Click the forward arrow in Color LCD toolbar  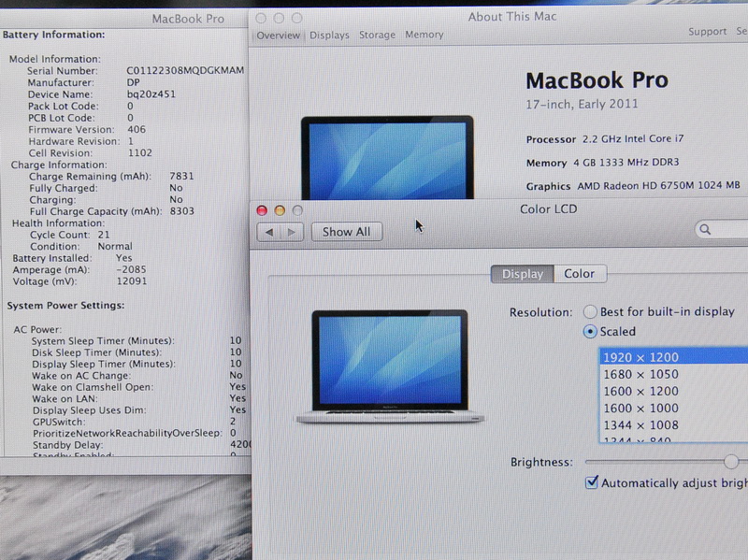pos(292,232)
